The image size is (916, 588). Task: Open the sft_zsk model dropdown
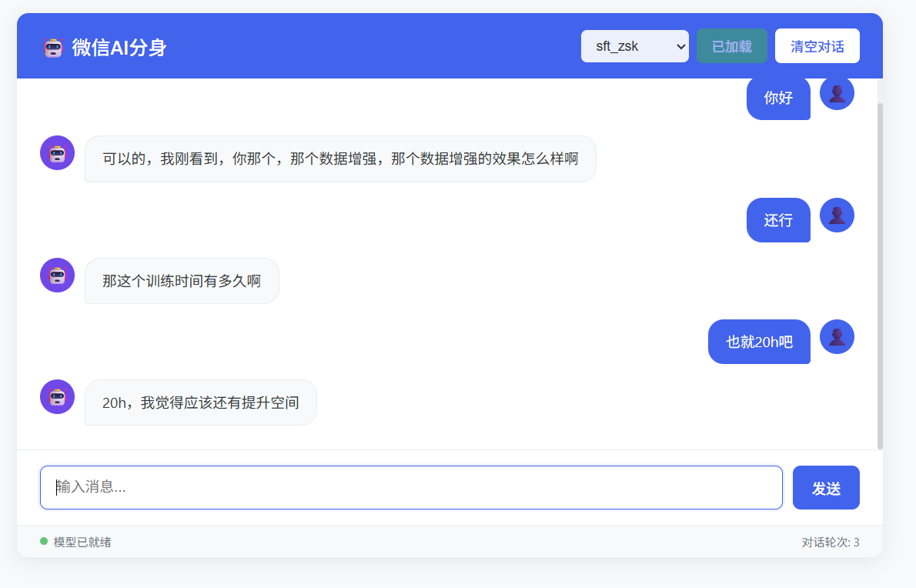[635, 45]
